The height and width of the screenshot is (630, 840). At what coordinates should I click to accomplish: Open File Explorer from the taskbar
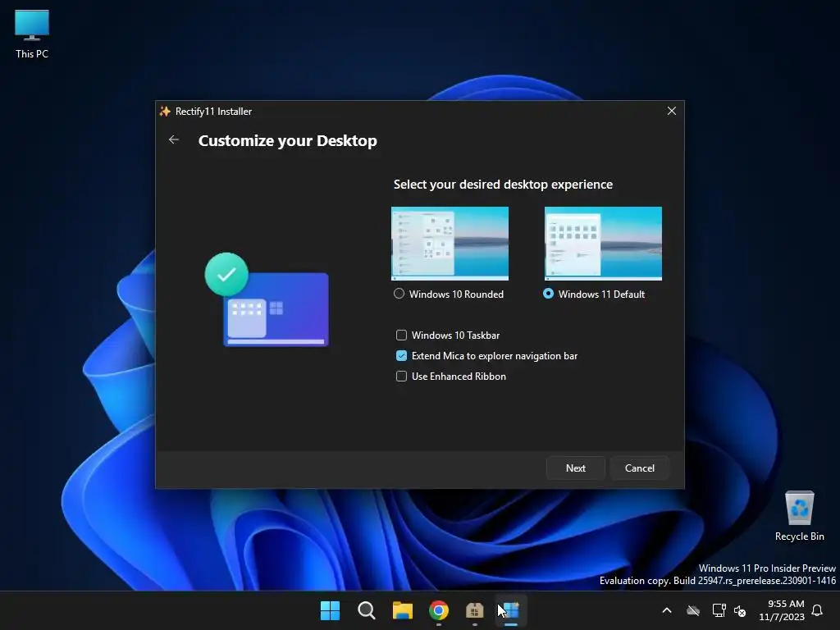[x=402, y=610]
